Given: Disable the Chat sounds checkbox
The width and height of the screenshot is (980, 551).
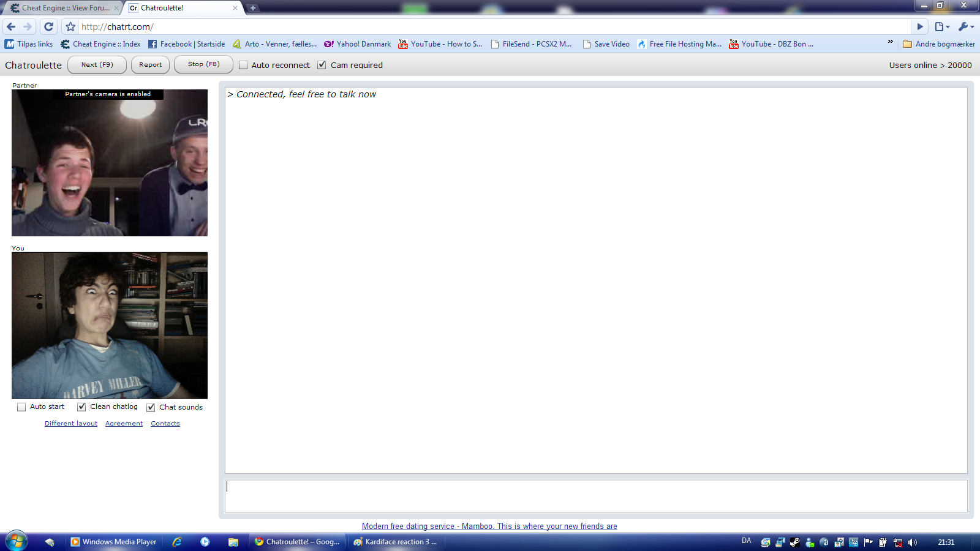Looking at the screenshot, I should [x=151, y=407].
